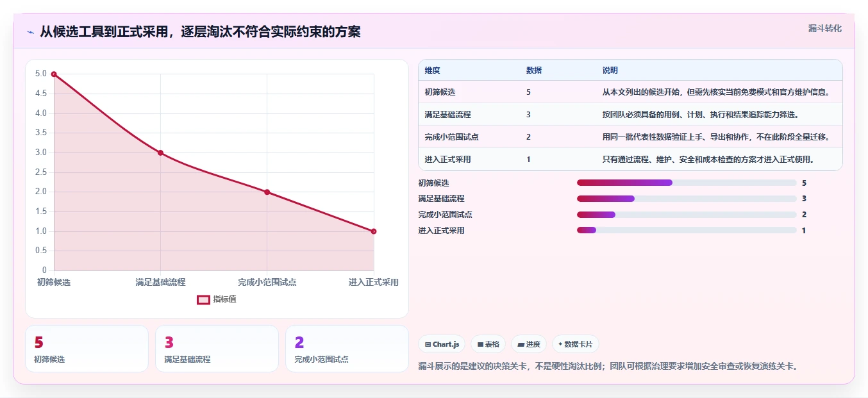The height and width of the screenshot is (398, 868).
Task: Open the stat card showing 3 满足基础流程
Action: [217, 349]
